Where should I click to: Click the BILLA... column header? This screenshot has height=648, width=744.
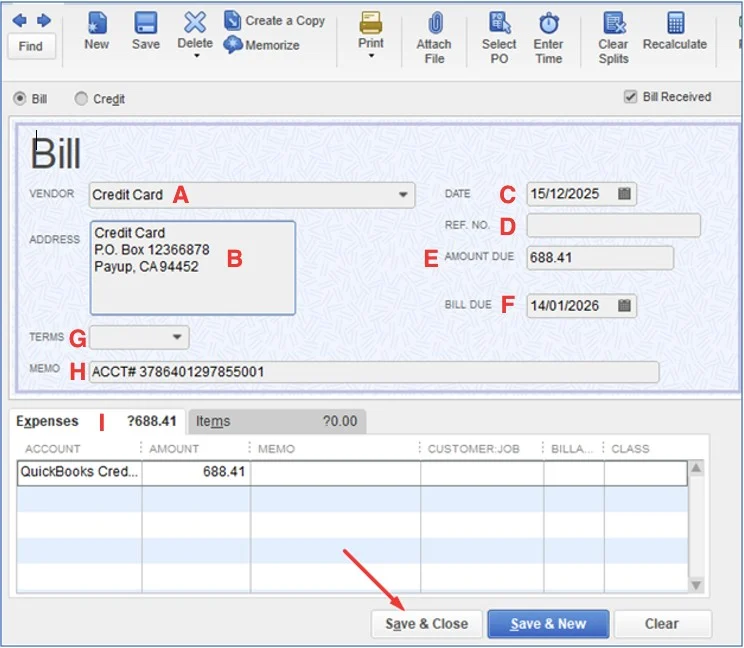572,449
